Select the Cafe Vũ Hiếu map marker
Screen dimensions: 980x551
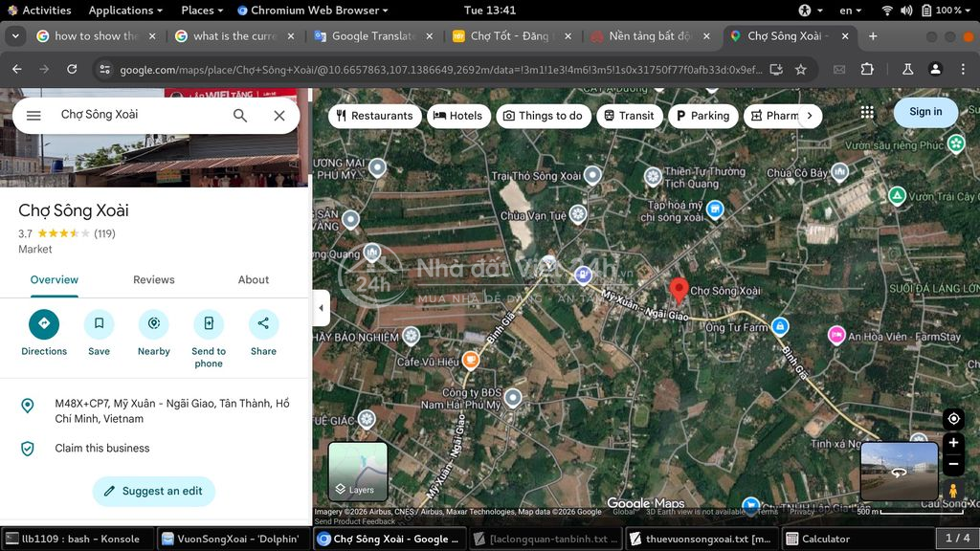pyautogui.click(x=470, y=360)
